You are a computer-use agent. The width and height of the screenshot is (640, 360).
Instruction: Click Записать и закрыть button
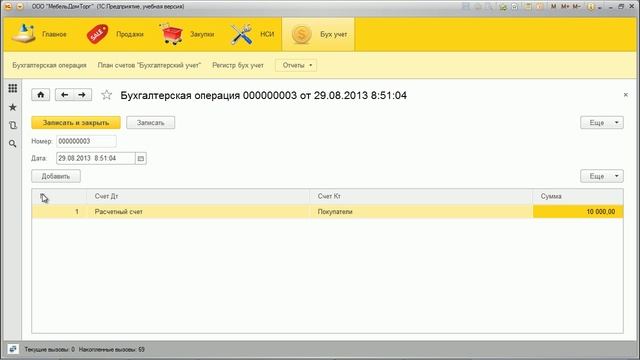pos(76,122)
